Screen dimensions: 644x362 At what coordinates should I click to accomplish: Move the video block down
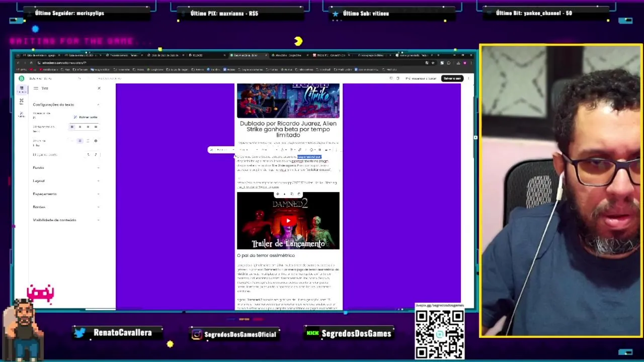click(x=284, y=194)
